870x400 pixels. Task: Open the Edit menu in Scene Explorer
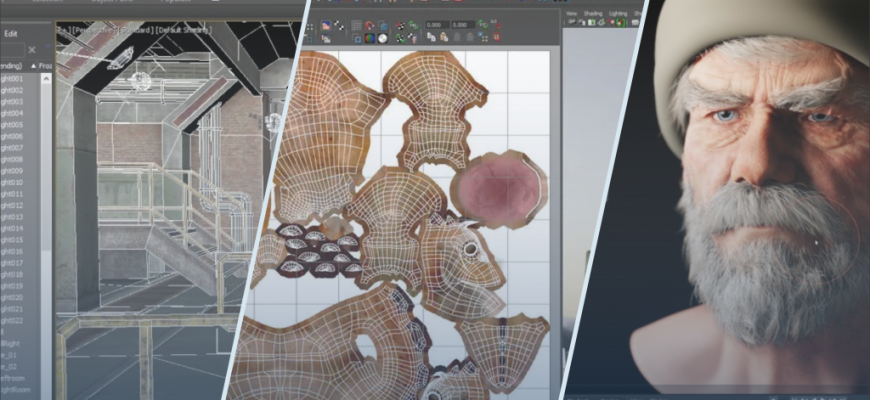click(x=11, y=33)
